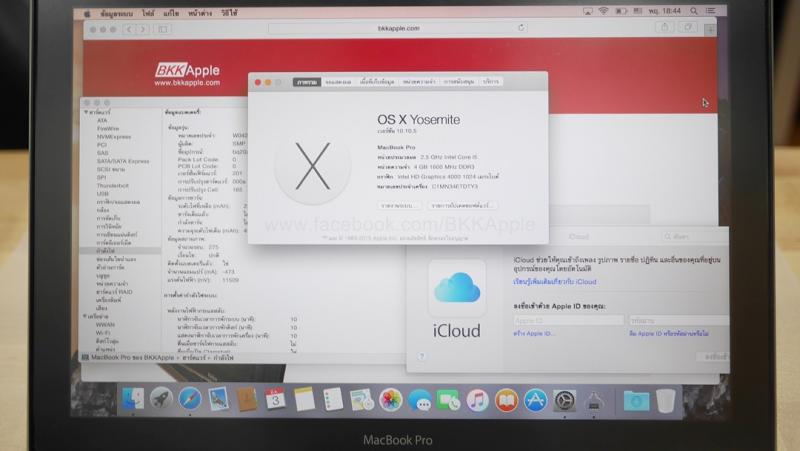The image size is (800, 451).
Task: Open Notification Center list icon
Action: click(x=710, y=11)
